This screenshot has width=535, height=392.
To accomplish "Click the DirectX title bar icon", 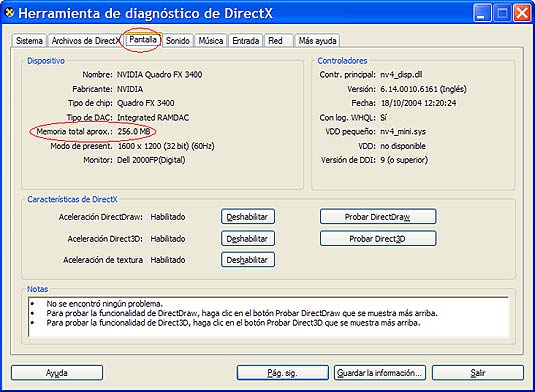I will click(x=10, y=13).
